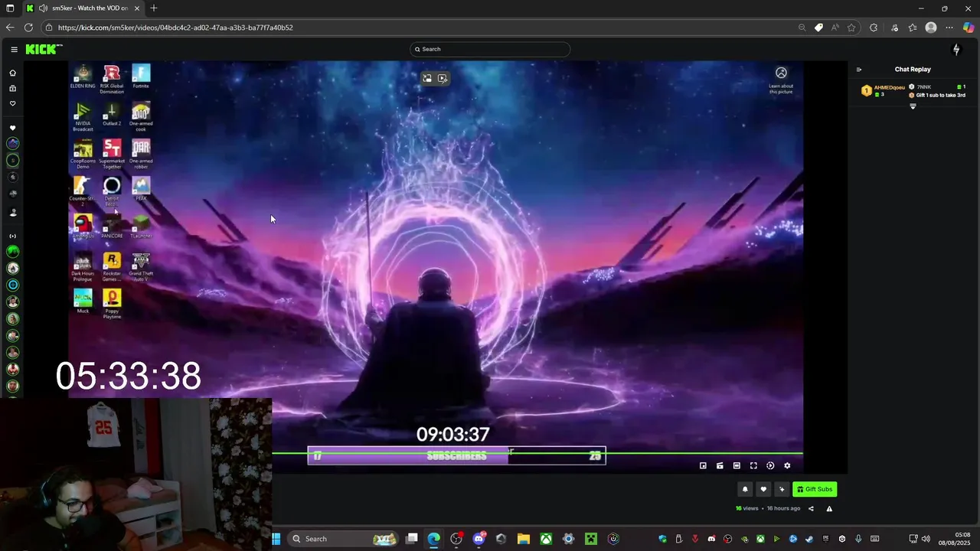Click the notification bell button
This screenshot has width=980, height=551.
point(745,489)
